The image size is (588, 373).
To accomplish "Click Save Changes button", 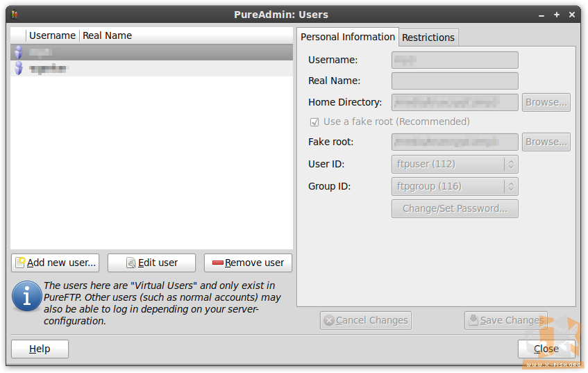I will click(x=506, y=320).
